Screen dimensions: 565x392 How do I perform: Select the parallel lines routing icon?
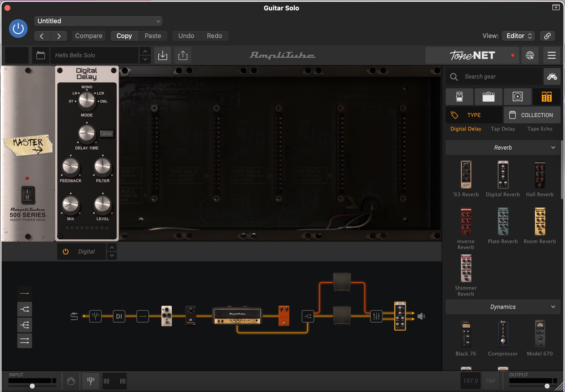tap(24, 341)
